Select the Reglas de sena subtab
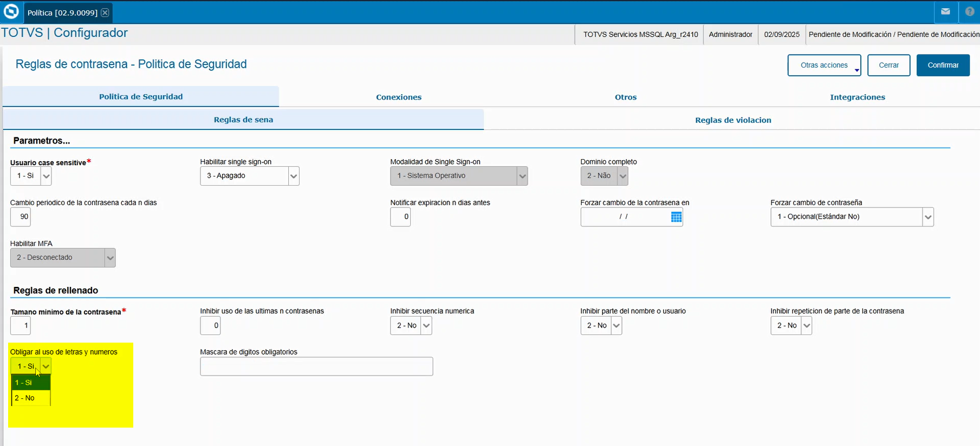Viewport: 980px width, 446px height. pyautogui.click(x=243, y=120)
